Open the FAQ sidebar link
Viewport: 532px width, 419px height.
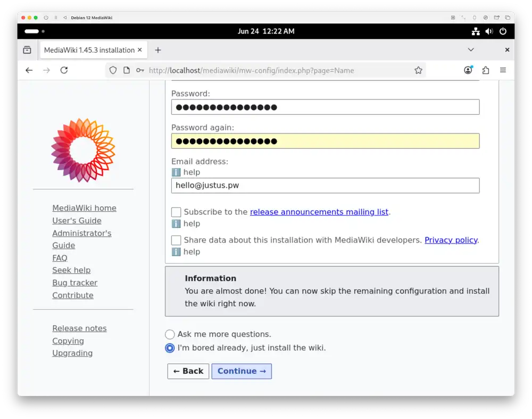(60, 258)
